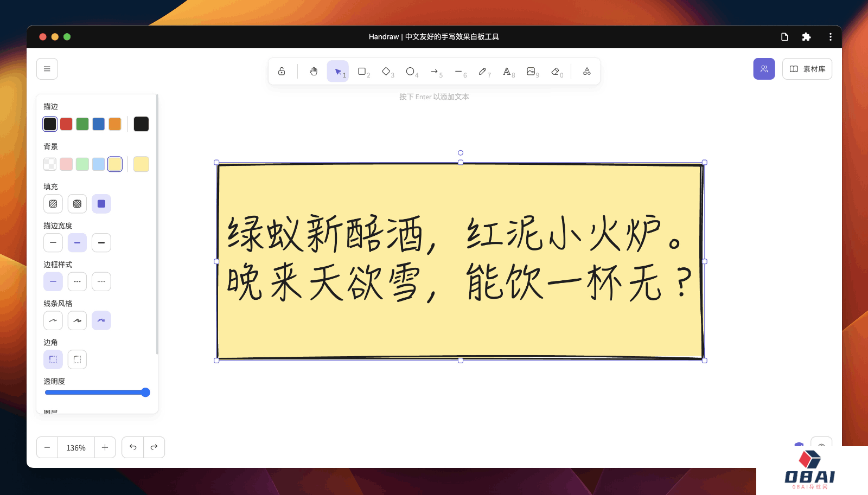
Task: Open the hamburger main menu
Action: click(47, 69)
